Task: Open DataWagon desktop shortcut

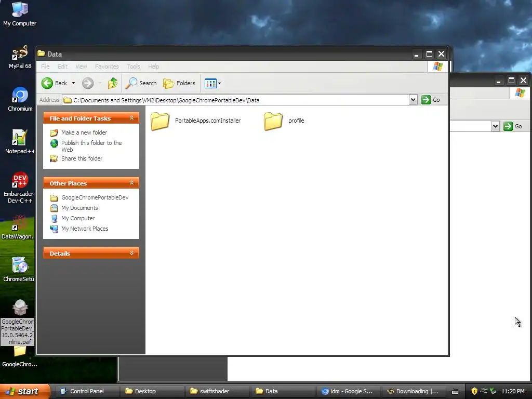Action: pos(18,228)
